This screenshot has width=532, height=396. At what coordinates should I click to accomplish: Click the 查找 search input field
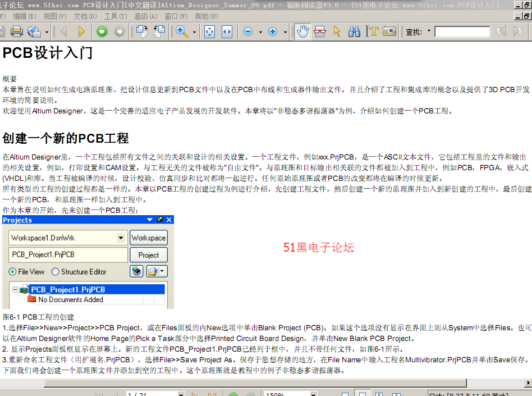coord(462,32)
